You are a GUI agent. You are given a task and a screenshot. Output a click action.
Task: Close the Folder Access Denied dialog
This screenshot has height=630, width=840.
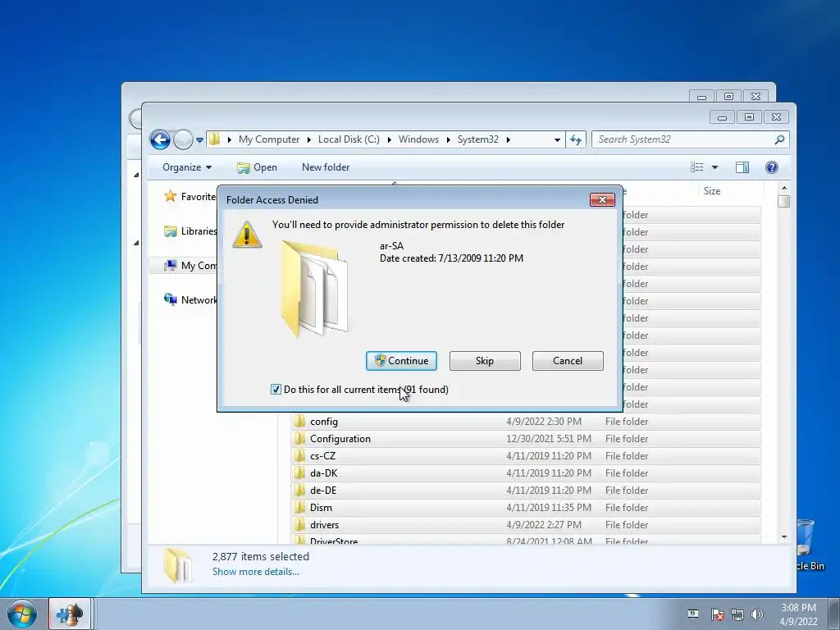[x=602, y=200]
